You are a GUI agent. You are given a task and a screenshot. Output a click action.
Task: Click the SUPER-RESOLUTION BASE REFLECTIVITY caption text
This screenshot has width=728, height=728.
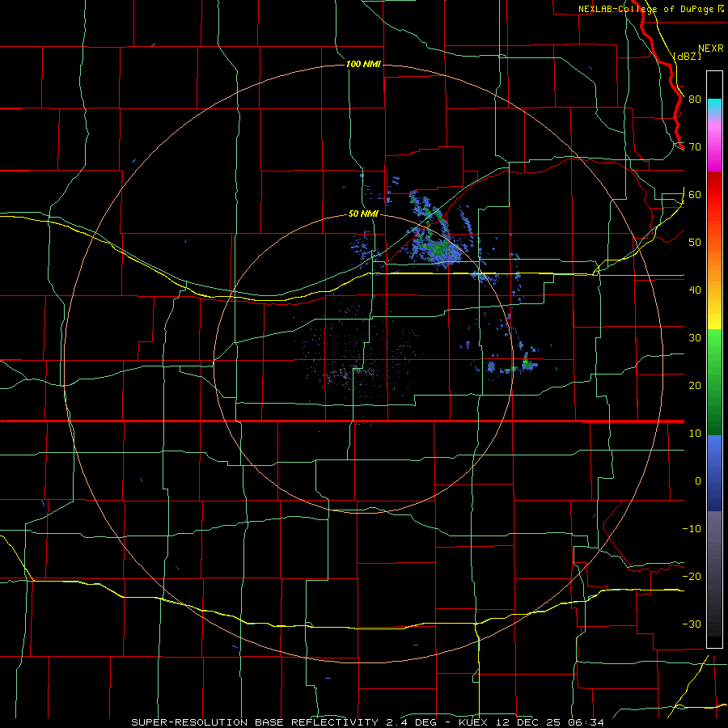tap(255, 722)
